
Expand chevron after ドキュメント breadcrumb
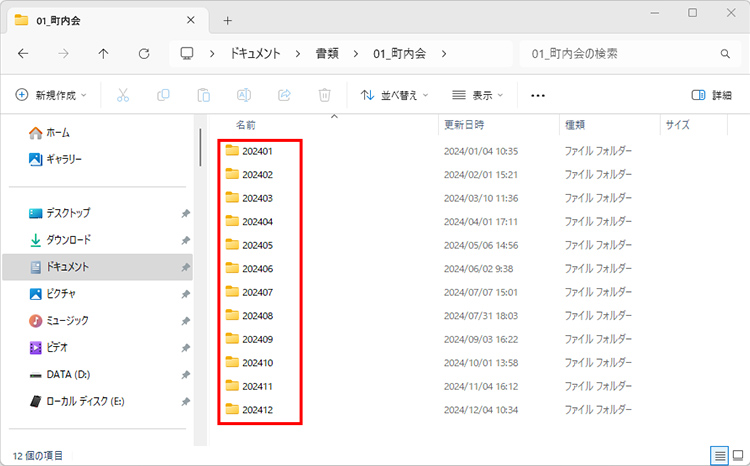pyautogui.click(x=298, y=54)
